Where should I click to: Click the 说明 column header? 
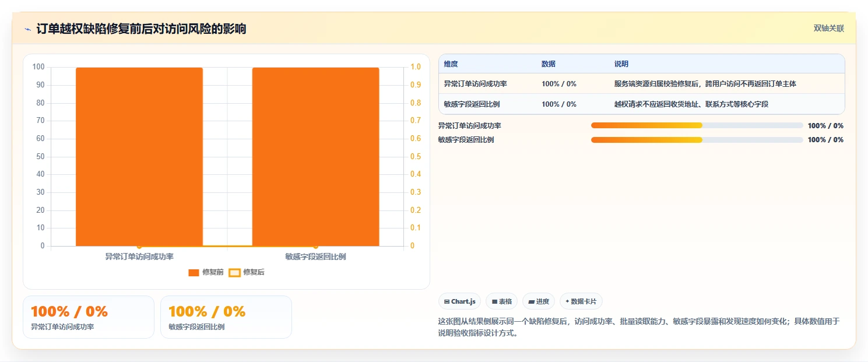[x=621, y=64]
